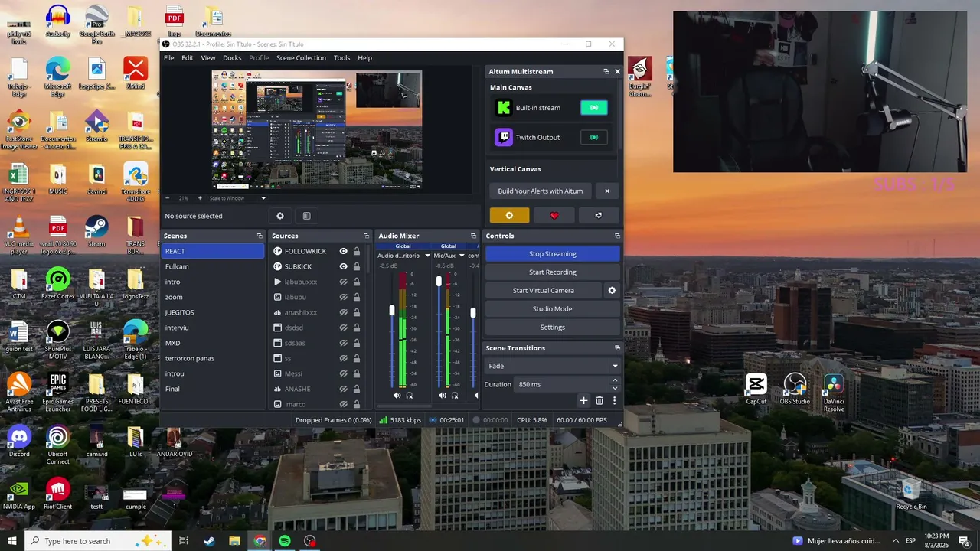Click Build Your Alerts with Aitum
Screen dimensions: 980x551
[x=541, y=191]
